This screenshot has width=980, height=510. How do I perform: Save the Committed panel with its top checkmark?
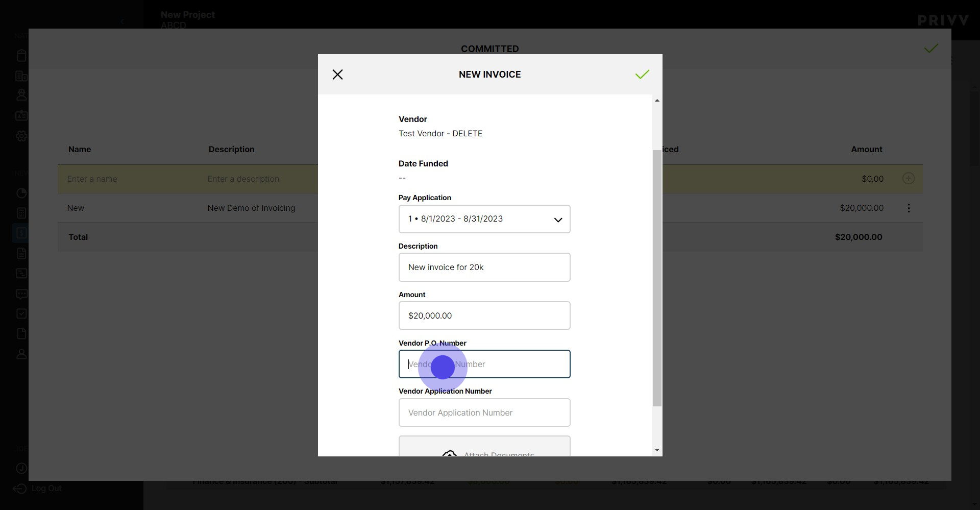point(931,48)
